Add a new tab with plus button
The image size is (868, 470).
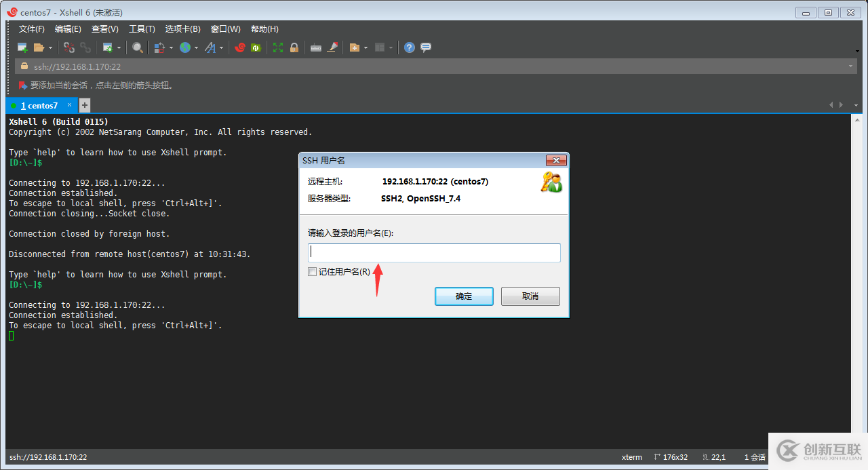(x=85, y=105)
